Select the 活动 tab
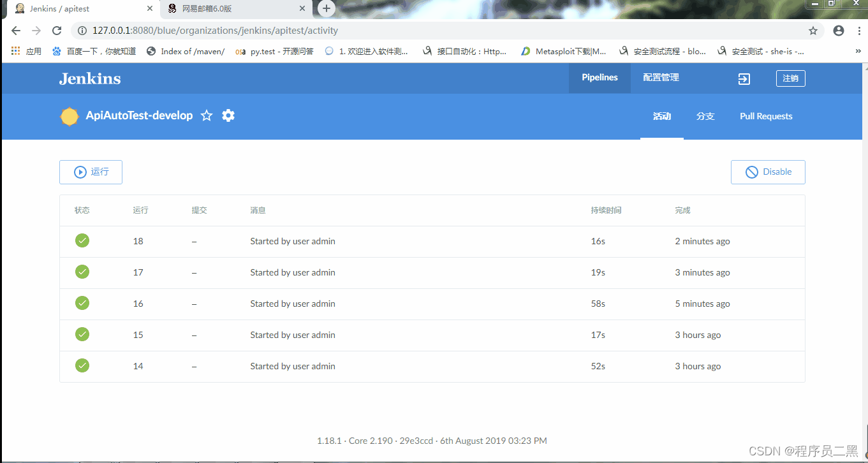Image resolution: width=868 pixels, height=463 pixels. (662, 117)
